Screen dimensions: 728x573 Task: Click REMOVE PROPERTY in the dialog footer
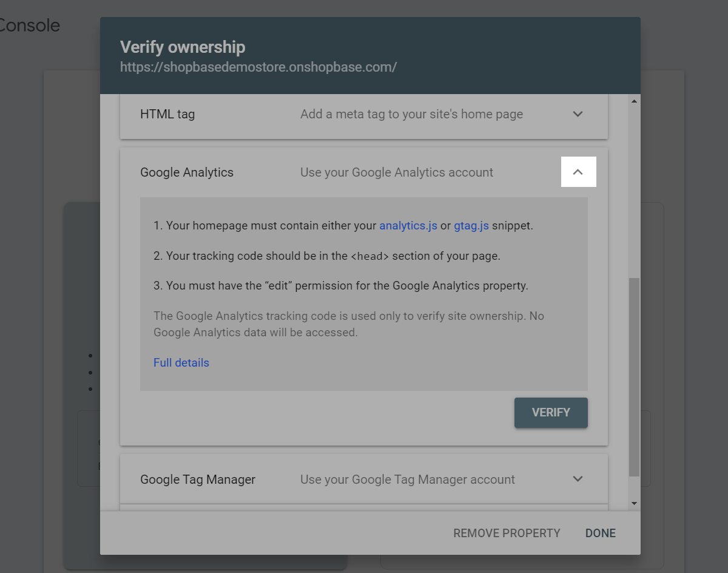(x=507, y=533)
